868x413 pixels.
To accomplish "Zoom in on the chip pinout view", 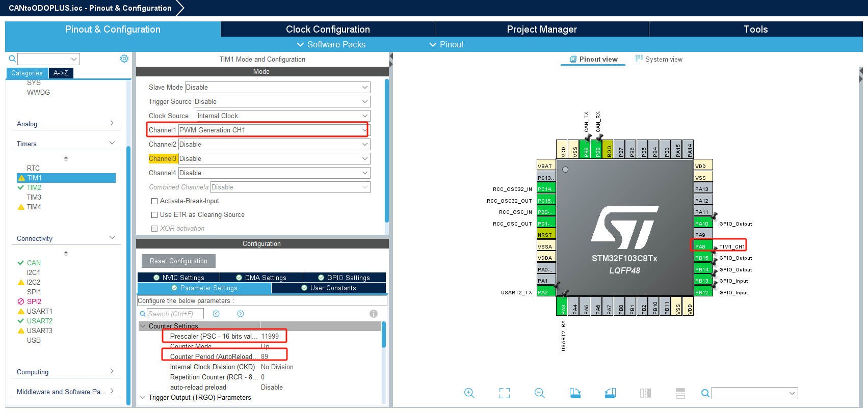I will click(x=469, y=393).
